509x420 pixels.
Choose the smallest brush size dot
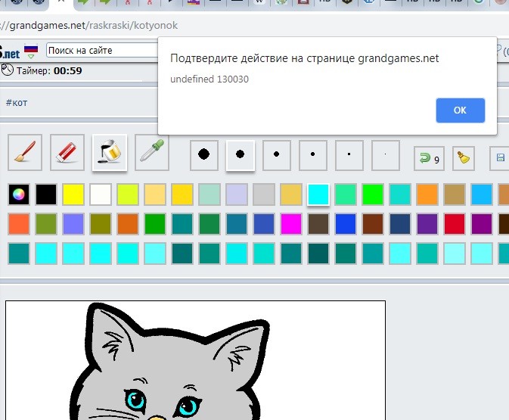pyautogui.click(x=386, y=155)
